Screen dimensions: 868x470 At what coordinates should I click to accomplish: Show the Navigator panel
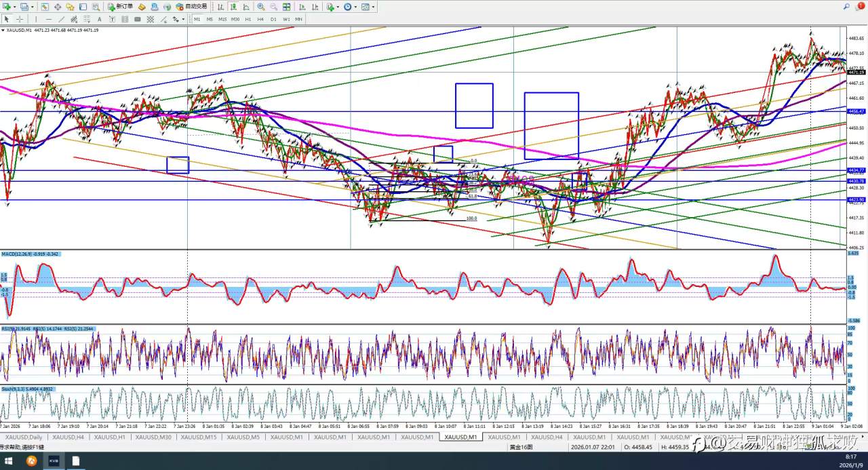(70, 7)
